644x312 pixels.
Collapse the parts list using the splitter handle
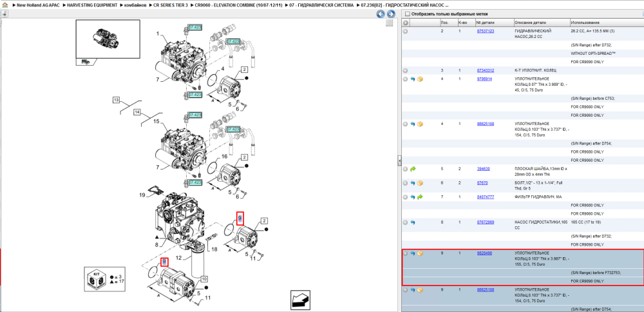click(399, 161)
